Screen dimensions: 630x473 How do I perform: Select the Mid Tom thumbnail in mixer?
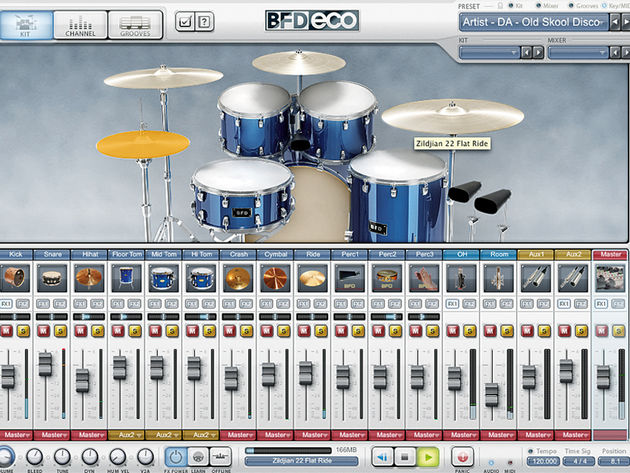(x=164, y=278)
